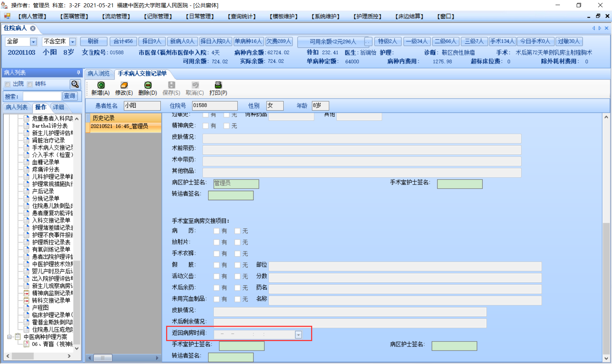Image resolution: width=612 pixels, height=364 pixels.
Task: Open the 不含空床 dropdown
Action: [72, 42]
